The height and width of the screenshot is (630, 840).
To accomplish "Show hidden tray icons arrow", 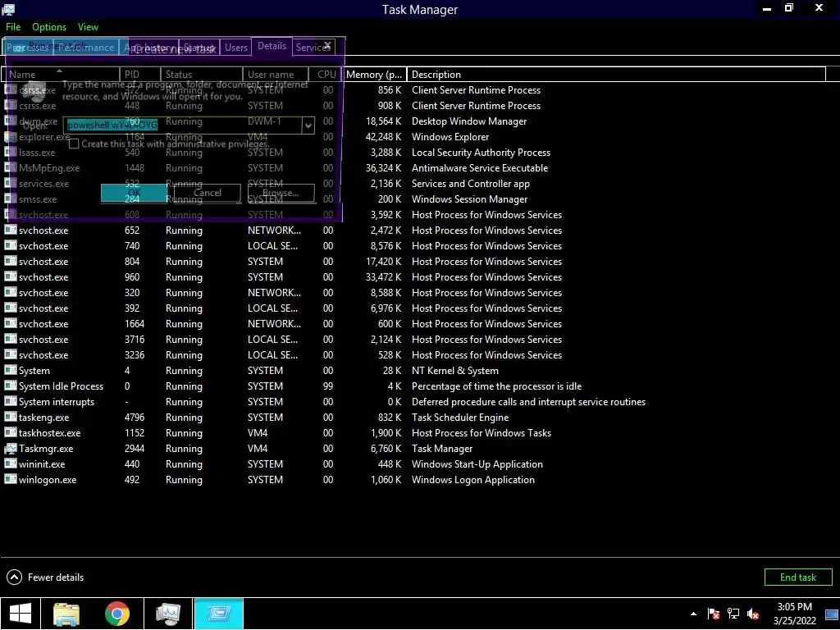I will tap(694, 614).
